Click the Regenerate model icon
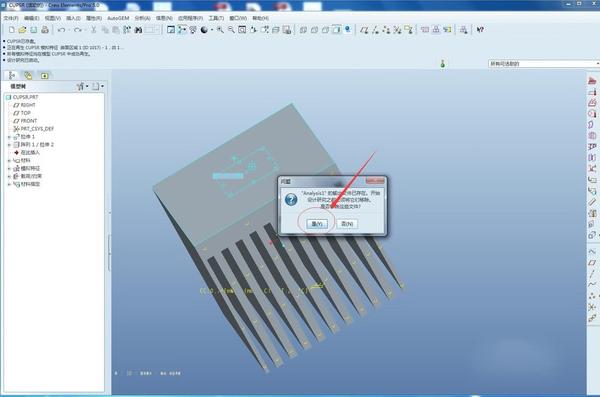The height and width of the screenshot is (397, 600). 127,29
